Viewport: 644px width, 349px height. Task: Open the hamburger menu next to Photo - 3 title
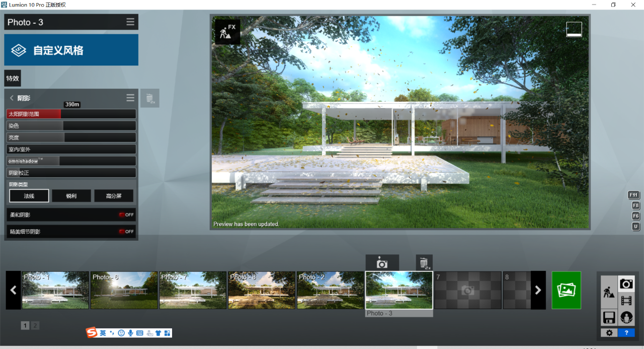130,22
